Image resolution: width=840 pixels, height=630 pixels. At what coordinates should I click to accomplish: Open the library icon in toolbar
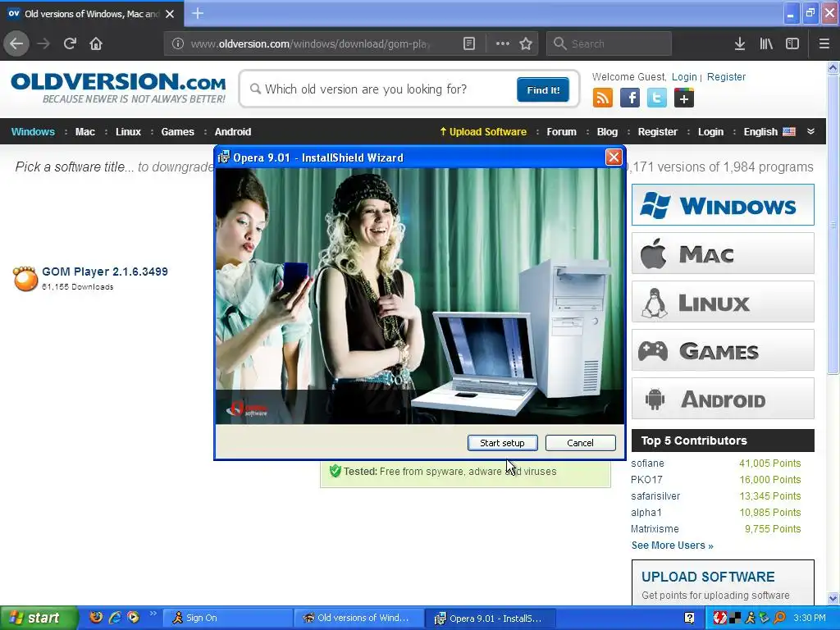(x=766, y=44)
